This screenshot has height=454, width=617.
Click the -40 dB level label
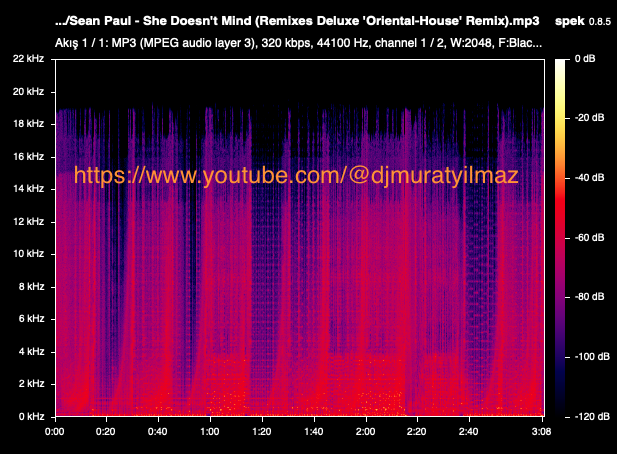click(589, 178)
